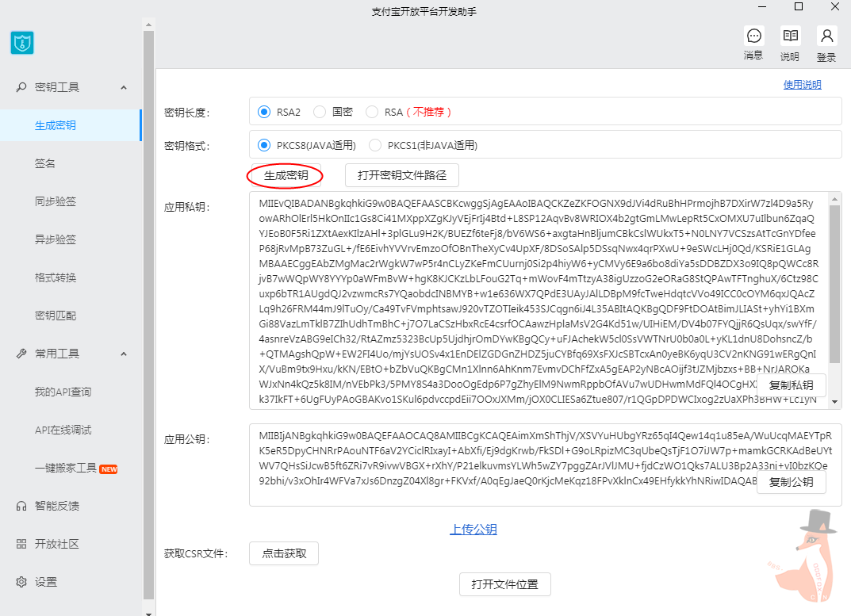Image resolution: width=851 pixels, height=616 pixels.
Task: Open 格式转换 sidebar item
Action: (56, 277)
